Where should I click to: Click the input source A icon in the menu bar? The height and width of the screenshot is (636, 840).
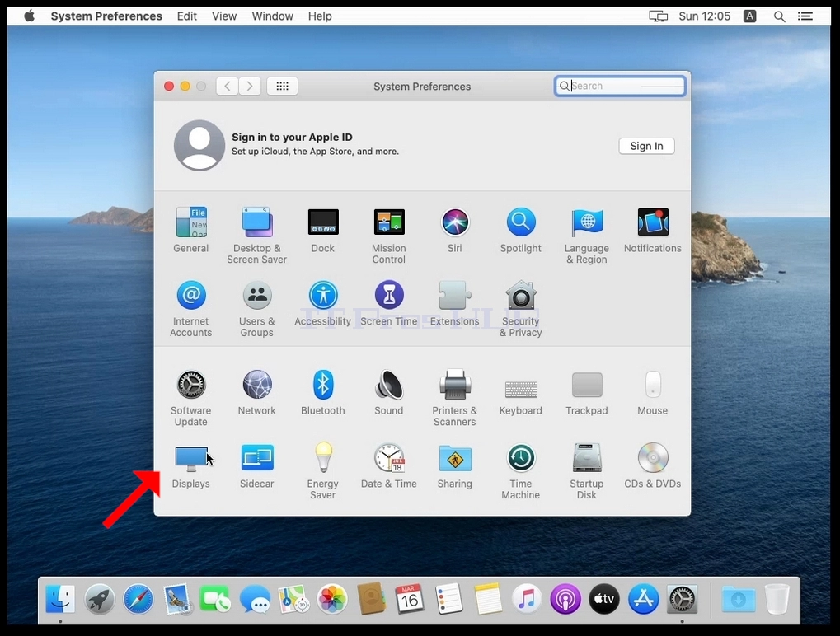pos(750,16)
